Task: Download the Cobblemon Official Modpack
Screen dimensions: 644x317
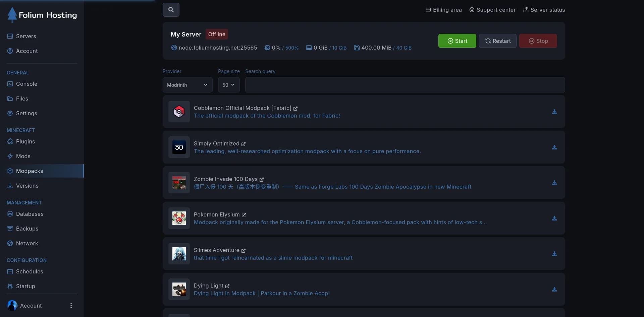Action: click(x=554, y=112)
